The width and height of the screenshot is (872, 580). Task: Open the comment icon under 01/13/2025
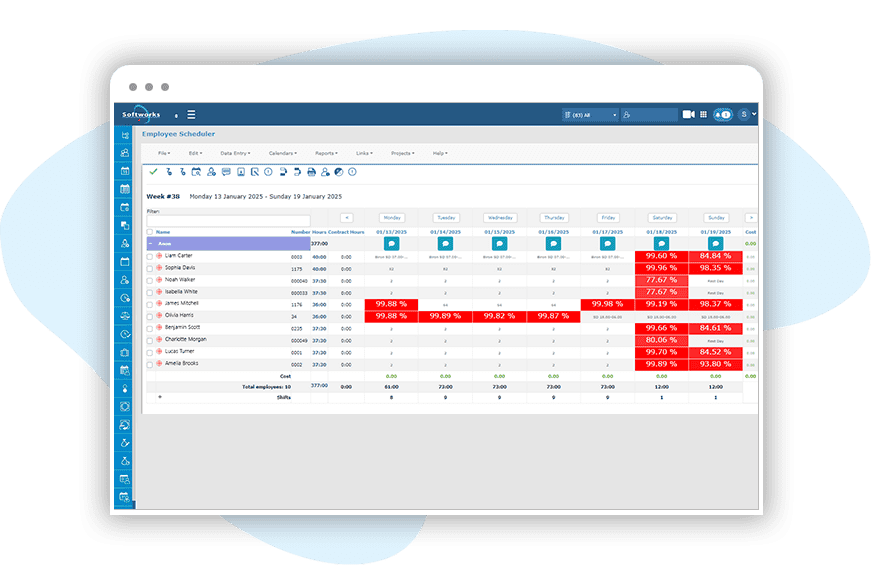click(x=391, y=243)
